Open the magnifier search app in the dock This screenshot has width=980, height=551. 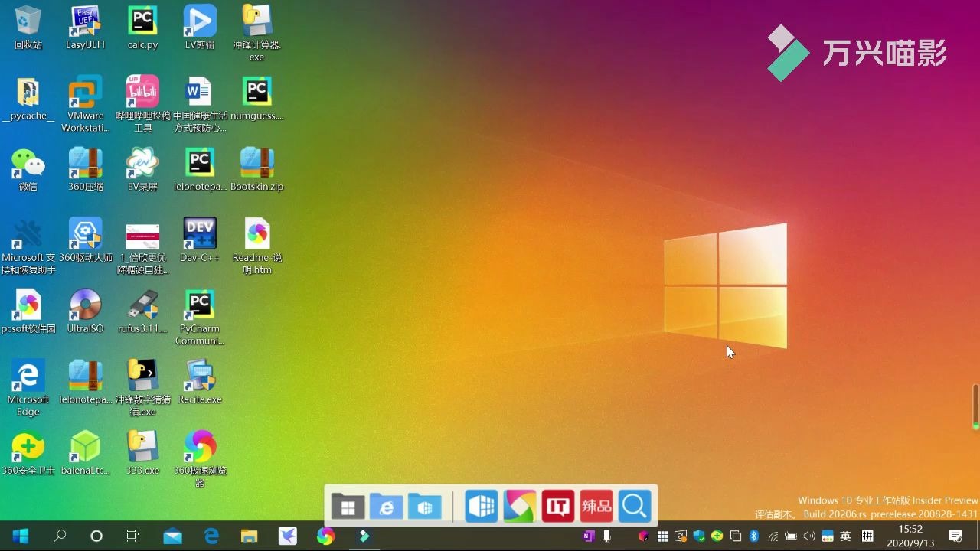pyautogui.click(x=635, y=506)
